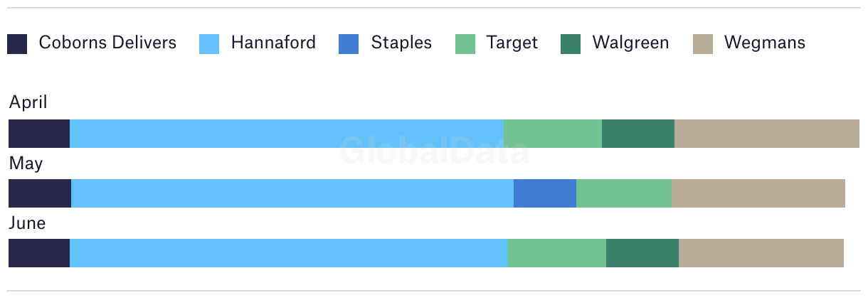Select the Walgreen segment in June bar
The width and height of the screenshot is (868, 300).
[x=642, y=253]
